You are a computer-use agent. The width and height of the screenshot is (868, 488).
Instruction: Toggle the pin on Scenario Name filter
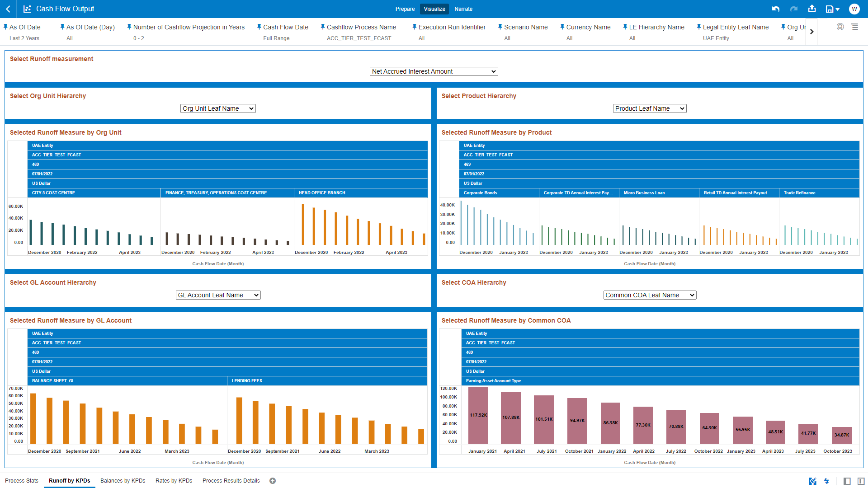500,27
